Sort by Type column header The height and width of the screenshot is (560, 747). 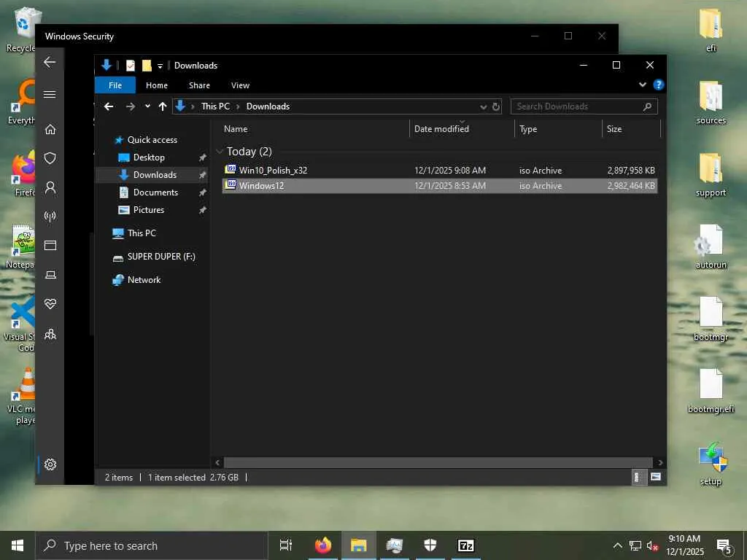pyautogui.click(x=558, y=128)
